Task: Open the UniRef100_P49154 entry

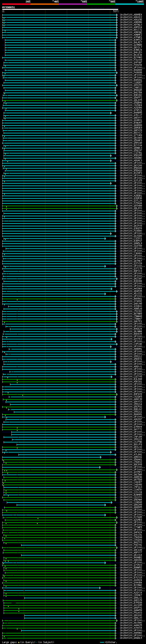Action: pos(131,65)
